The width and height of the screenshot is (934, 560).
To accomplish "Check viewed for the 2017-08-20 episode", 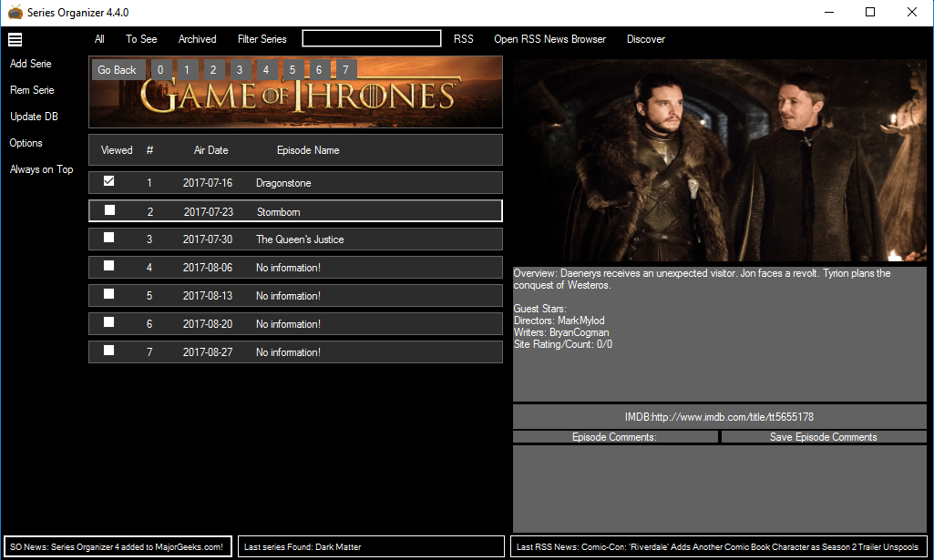I will tap(109, 322).
